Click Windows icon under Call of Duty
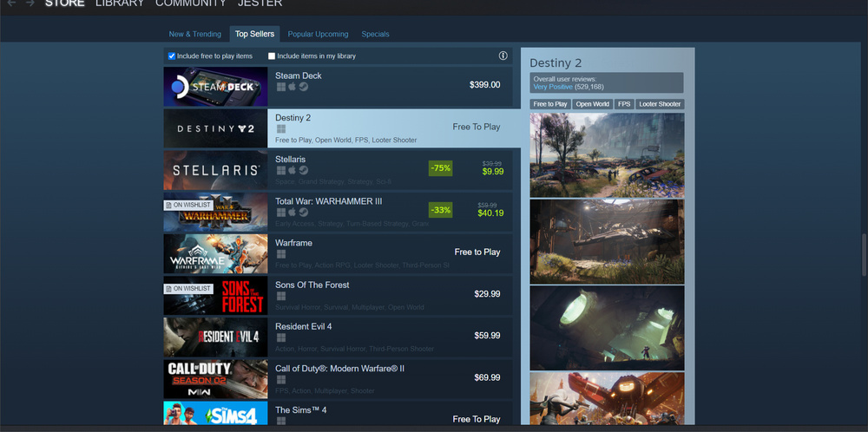The width and height of the screenshot is (868, 432). [x=281, y=379]
